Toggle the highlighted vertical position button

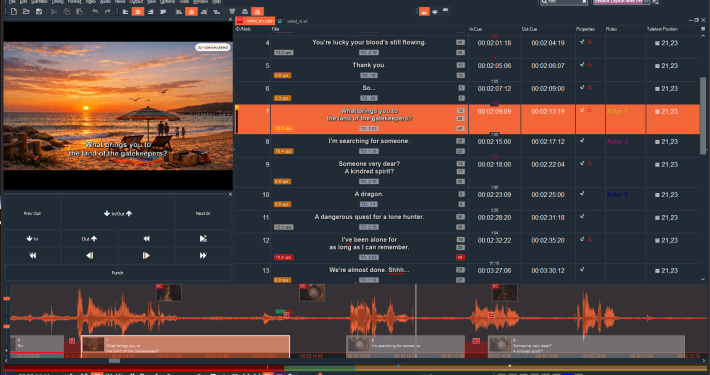191,12
